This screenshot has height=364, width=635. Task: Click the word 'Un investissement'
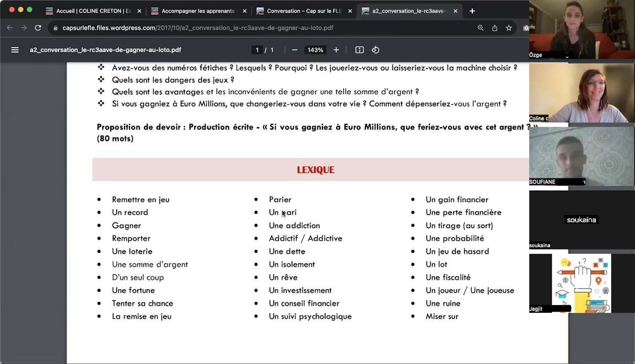coord(300,290)
